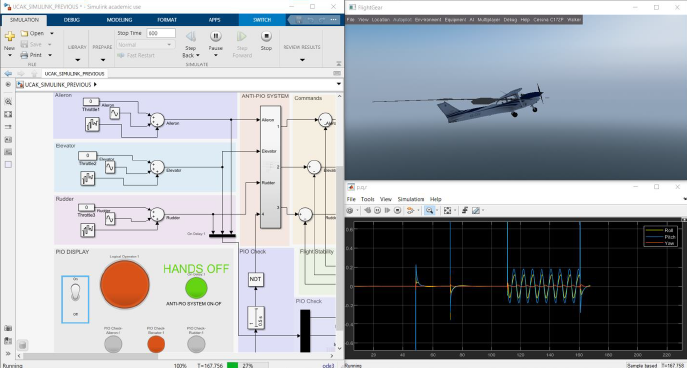
Task: Expand the Open dropdown arrow
Action: click(x=52, y=33)
